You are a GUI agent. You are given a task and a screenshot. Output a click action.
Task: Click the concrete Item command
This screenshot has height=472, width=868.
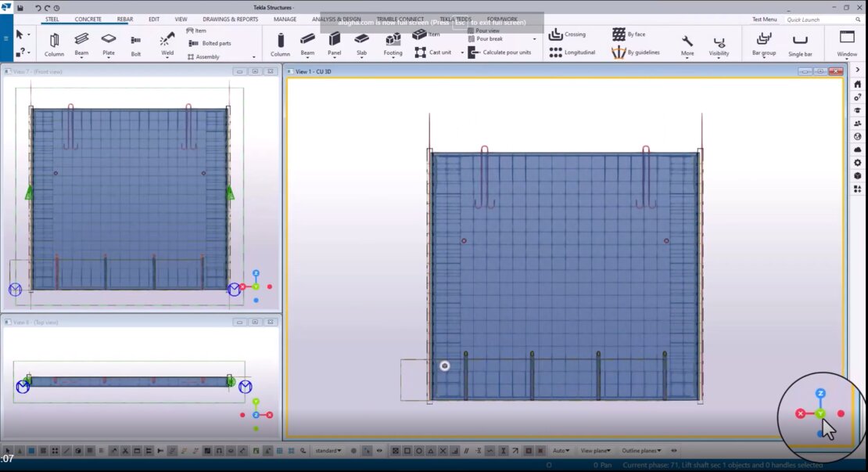(x=427, y=34)
